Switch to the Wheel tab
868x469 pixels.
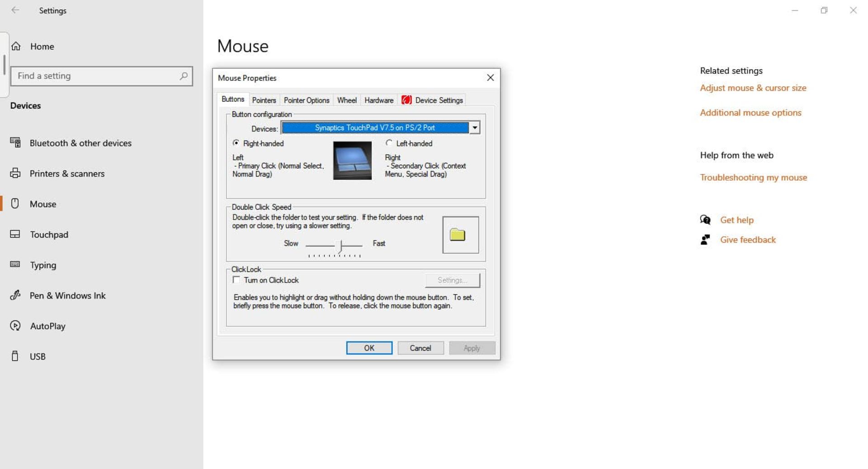pyautogui.click(x=346, y=100)
